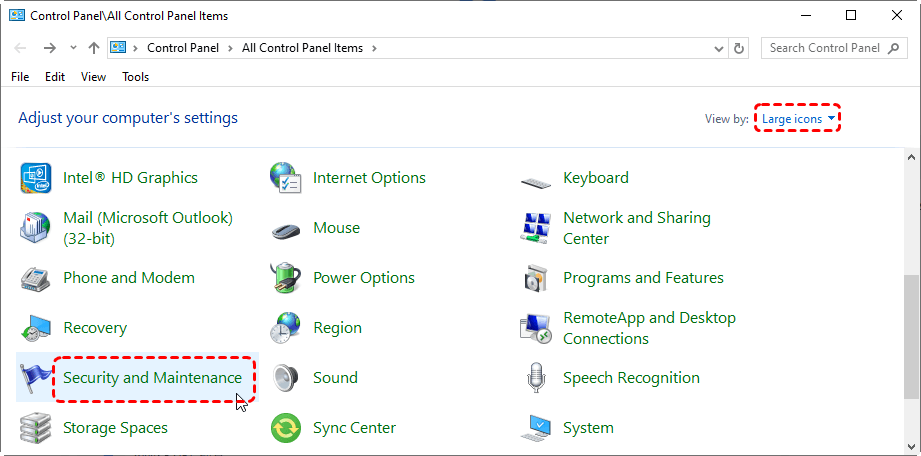Expand the View by Large icons dropdown
Image resolution: width=921 pixels, height=456 pixels.
pos(798,119)
